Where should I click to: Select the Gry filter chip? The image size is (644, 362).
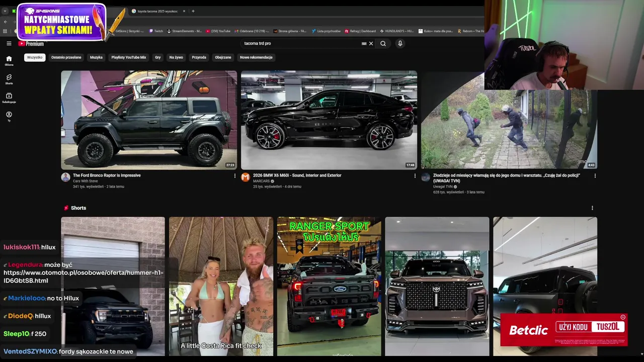(157, 57)
